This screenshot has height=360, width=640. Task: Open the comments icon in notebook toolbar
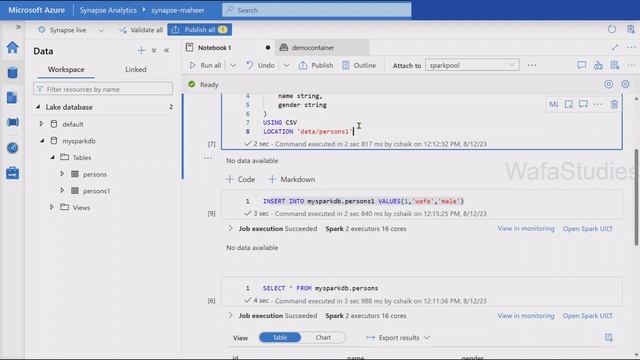[582, 65]
